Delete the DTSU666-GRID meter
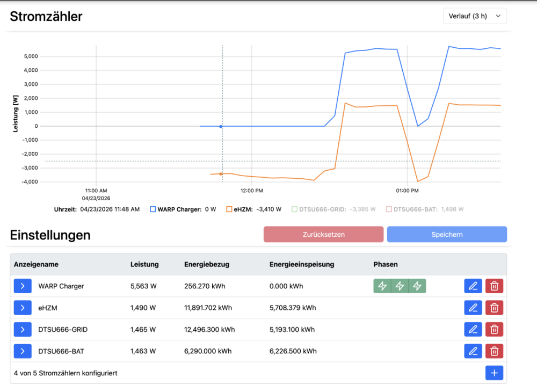Screen dimensions: 537x392 [494, 329]
